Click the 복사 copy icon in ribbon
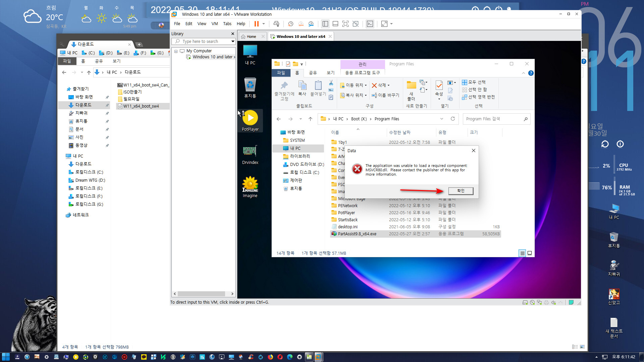 (x=302, y=88)
